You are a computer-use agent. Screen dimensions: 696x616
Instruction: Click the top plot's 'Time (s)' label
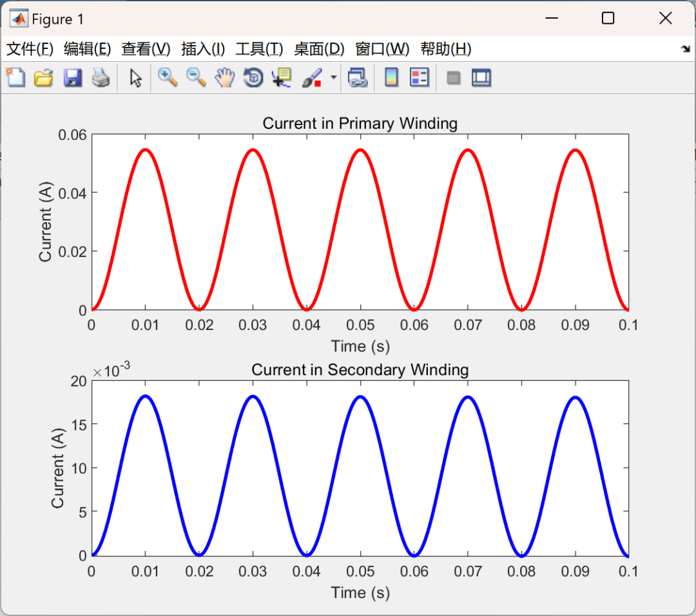click(360, 346)
